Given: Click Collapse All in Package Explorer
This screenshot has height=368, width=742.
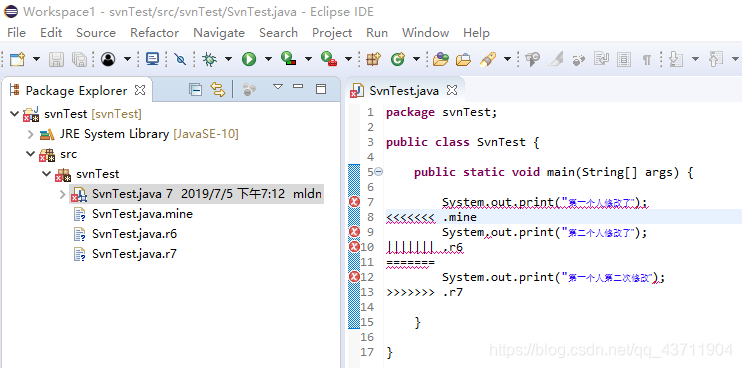Looking at the screenshot, I should 195,89.
